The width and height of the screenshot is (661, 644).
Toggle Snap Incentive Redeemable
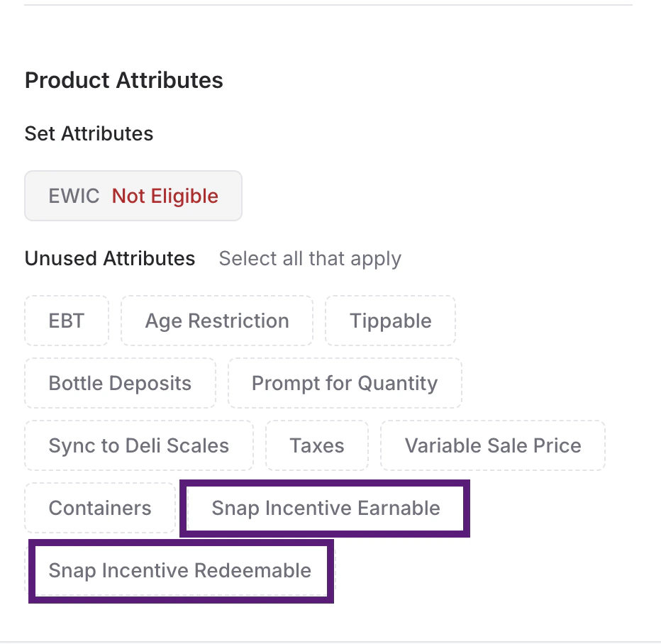[180, 570]
